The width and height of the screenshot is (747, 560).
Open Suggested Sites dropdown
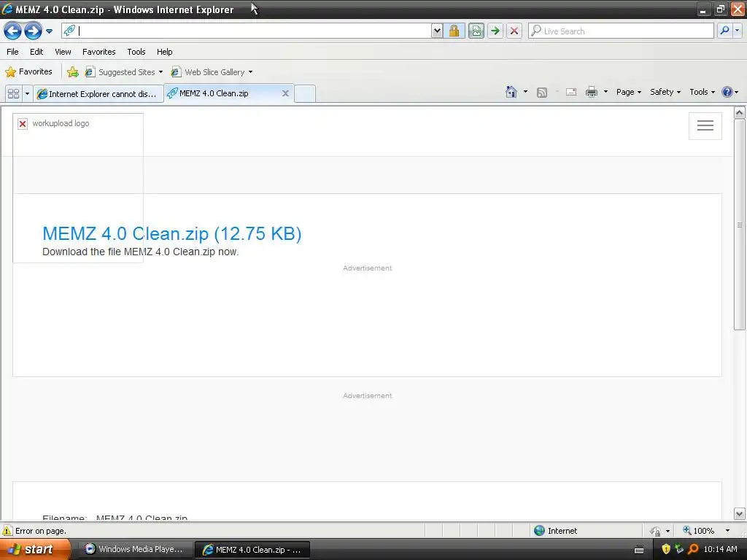(x=124, y=72)
